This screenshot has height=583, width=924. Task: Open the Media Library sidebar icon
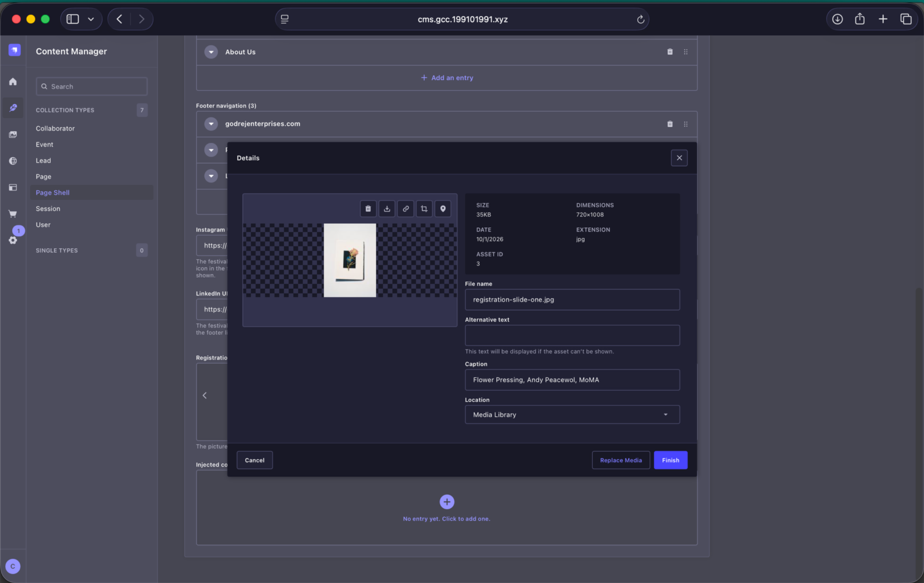coord(13,135)
